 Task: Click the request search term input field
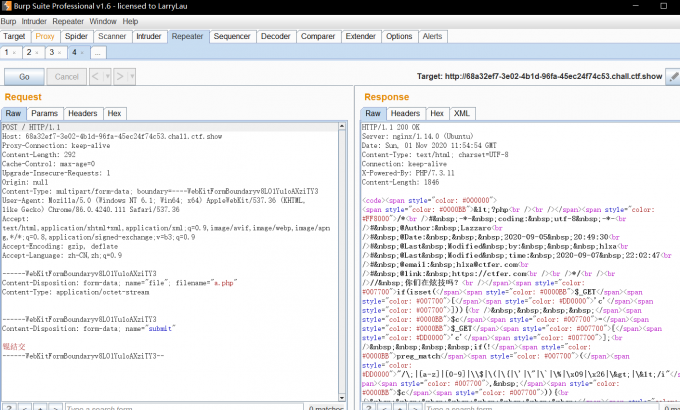[184, 407]
